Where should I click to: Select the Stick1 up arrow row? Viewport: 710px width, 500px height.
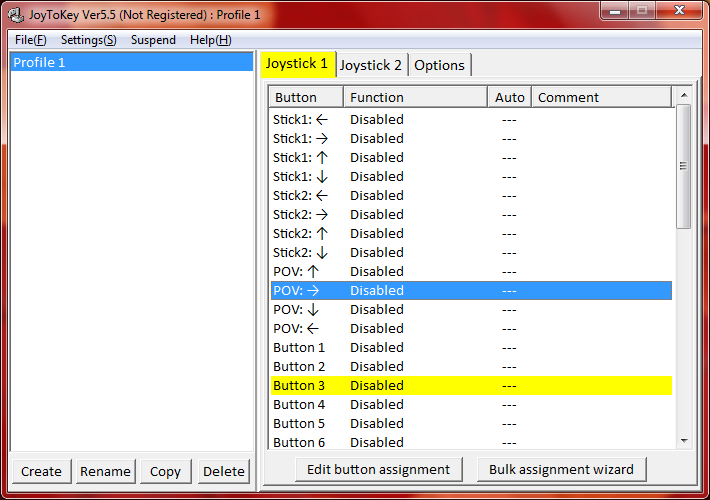(x=471, y=158)
